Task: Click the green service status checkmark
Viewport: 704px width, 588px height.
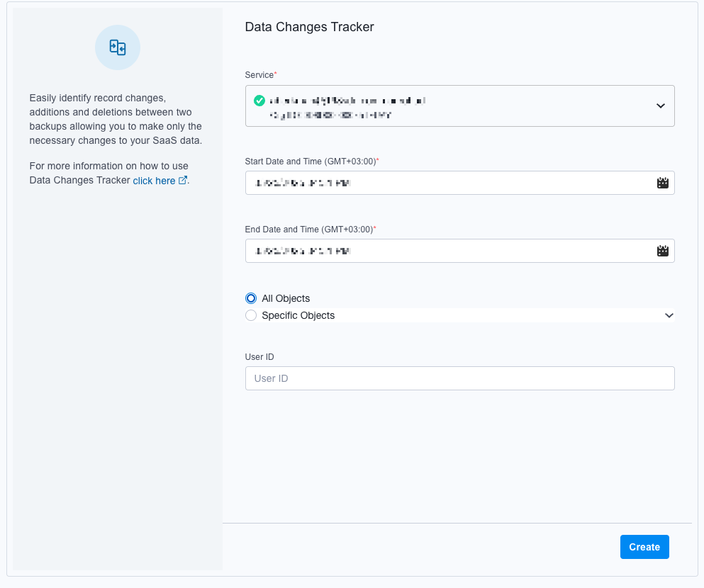Action: click(259, 101)
